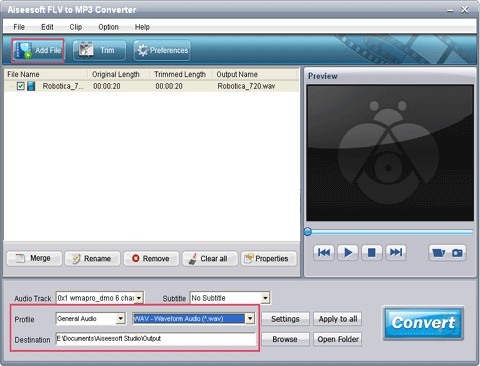Click the File Name column header
Image resolution: width=480 pixels, height=366 pixels.
[x=46, y=74]
